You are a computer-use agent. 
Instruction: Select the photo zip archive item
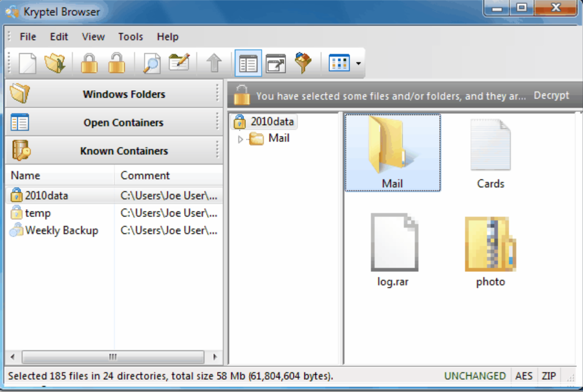(490, 251)
